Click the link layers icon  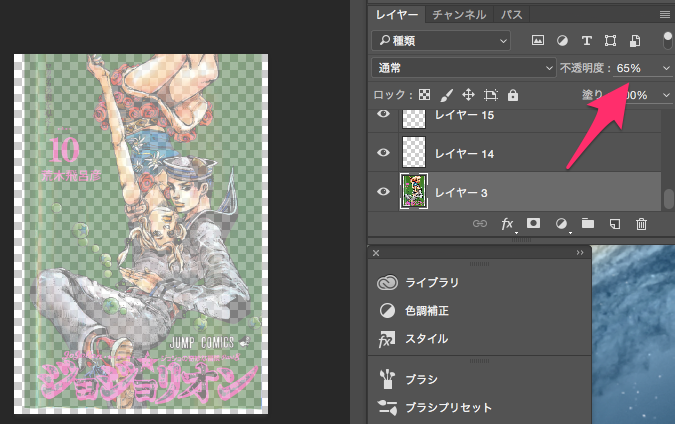point(480,223)
